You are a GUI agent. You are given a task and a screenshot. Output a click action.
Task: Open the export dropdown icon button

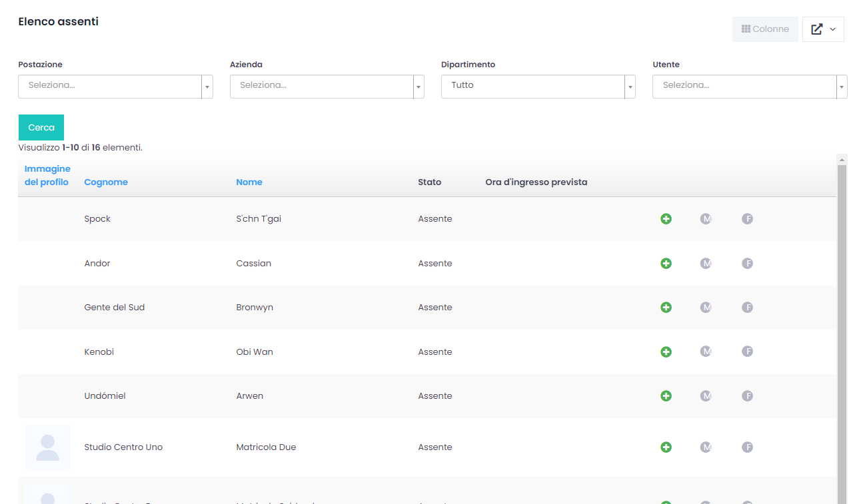point(823,29)
